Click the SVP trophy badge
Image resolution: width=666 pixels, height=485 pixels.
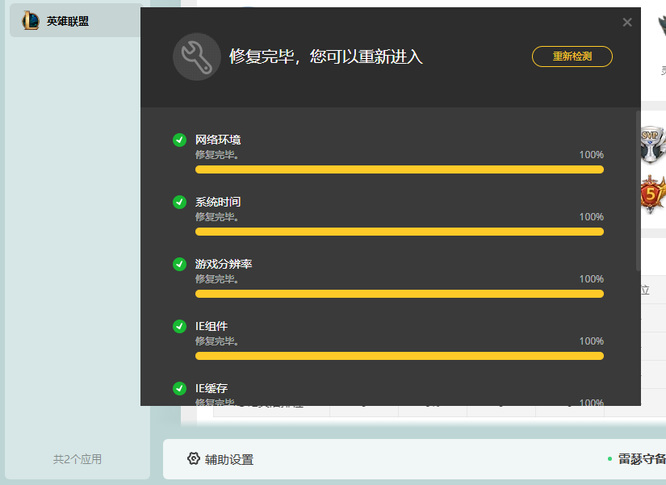653,144
